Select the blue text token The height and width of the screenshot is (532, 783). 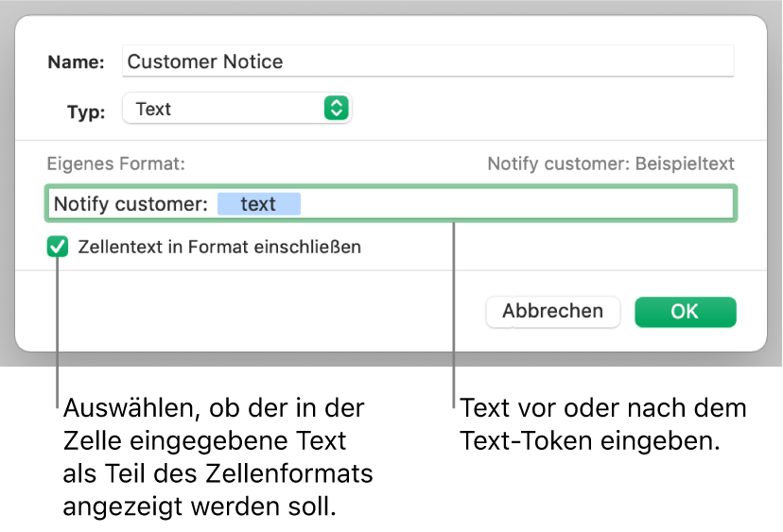[258, 204]
